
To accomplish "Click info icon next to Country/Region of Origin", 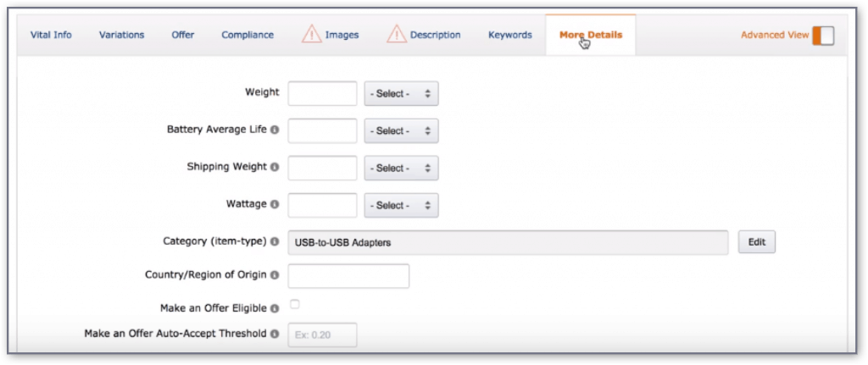I will pos(275,275).
